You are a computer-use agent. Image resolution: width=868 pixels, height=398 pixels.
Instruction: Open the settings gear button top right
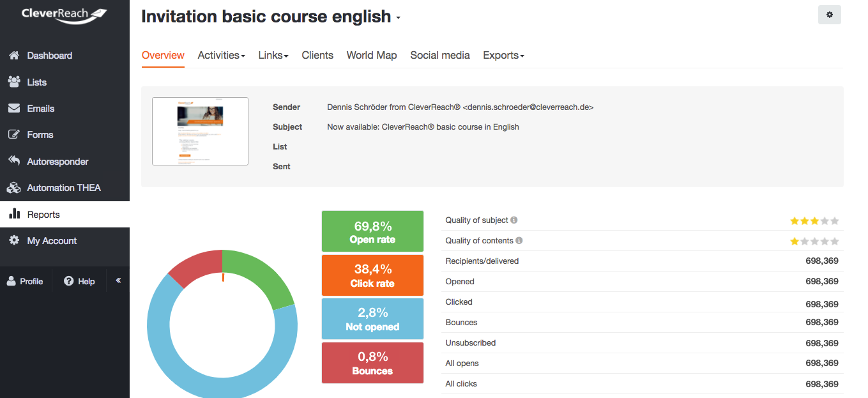pos(830,15)
